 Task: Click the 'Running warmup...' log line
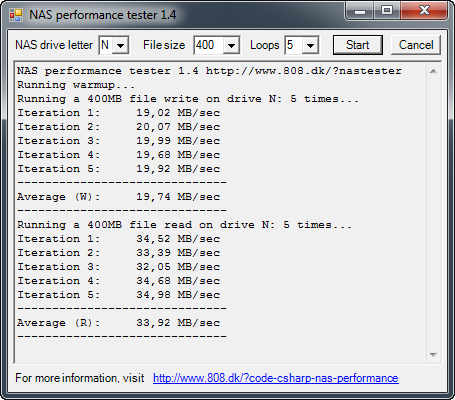pyautogui.click(x=76, y=85)
